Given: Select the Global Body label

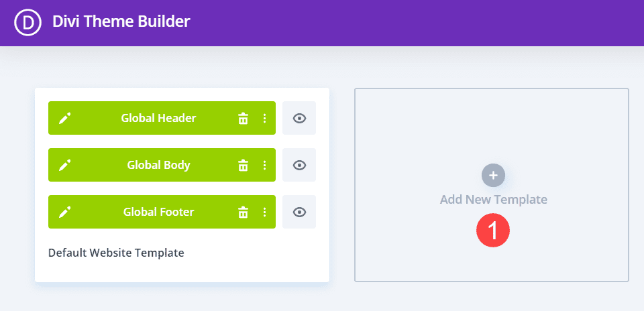Looking at the screenshot, I should [x=158, y=166].
